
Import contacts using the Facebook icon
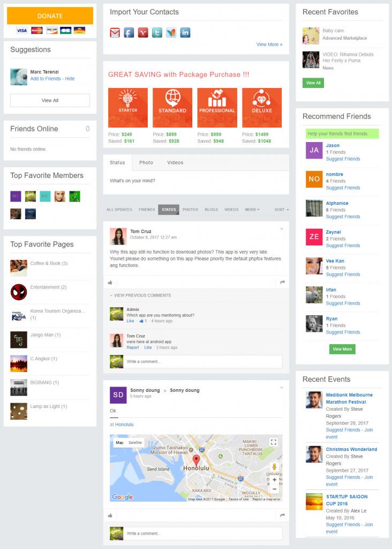129,33
